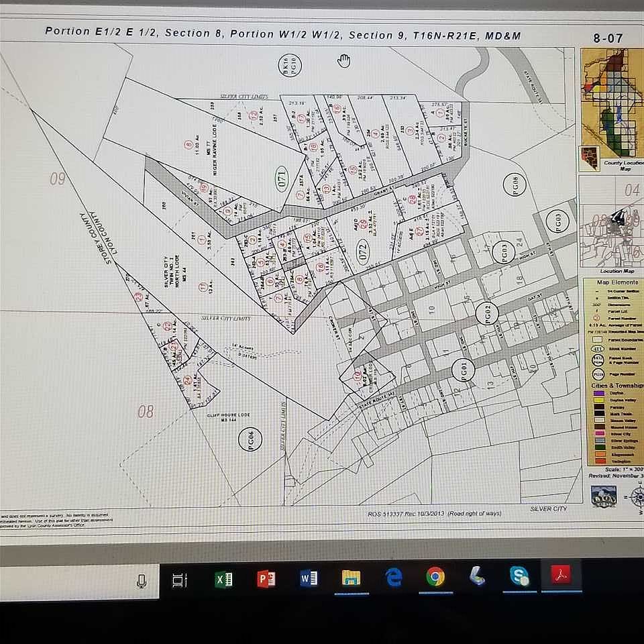Launch PowerPoint from the taskbar
644x644 pixels.
(266, 578)
